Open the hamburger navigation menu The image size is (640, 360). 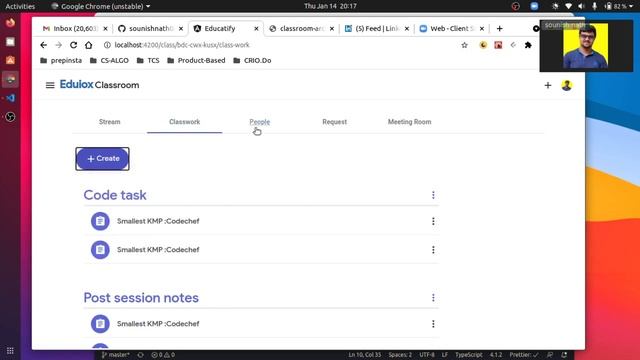coord(50,85)
